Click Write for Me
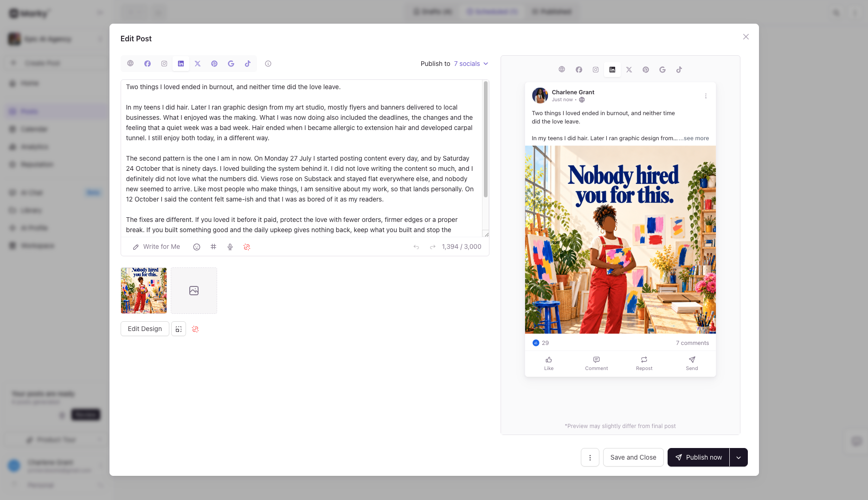This screenshot has height=500, width=868. coord(156,247)
